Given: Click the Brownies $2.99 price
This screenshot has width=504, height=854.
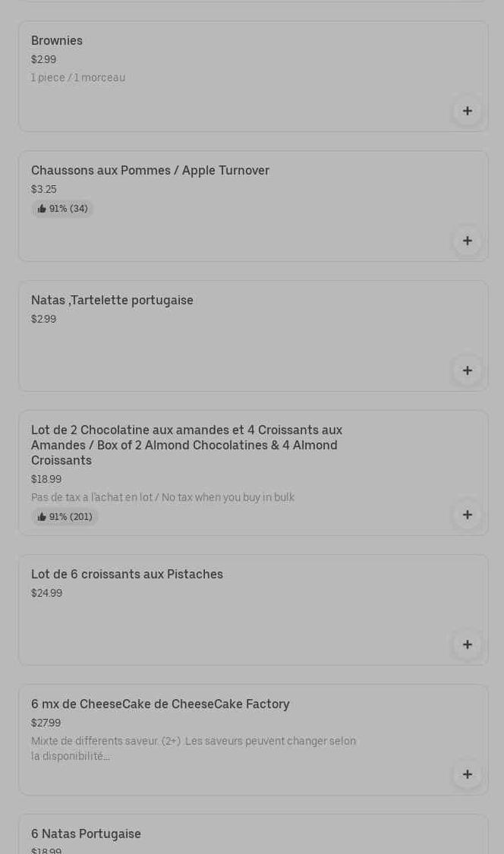Looking at the screenshot, I should 43,60.
